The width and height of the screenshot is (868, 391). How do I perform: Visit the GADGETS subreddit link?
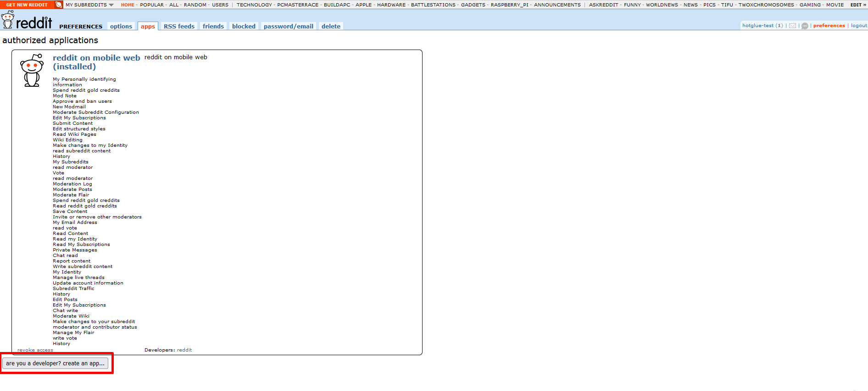pyautogui.click(x=473, y=5)
